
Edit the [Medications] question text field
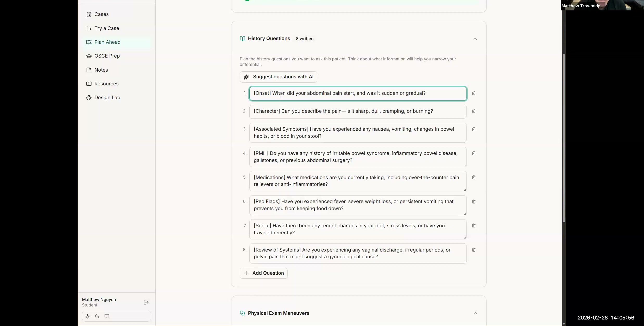click(357, 181)
